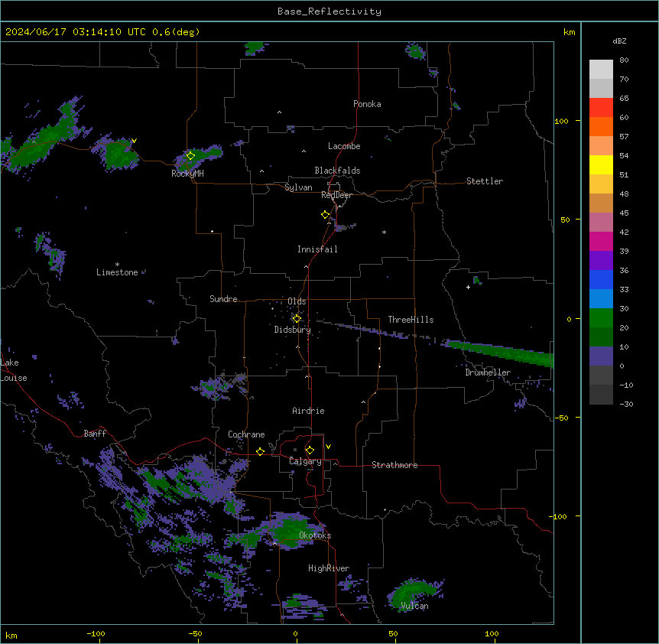This screenshot has height=644, width=659.
Task: Click the ThreeHills label
Action: click(411, 320)
